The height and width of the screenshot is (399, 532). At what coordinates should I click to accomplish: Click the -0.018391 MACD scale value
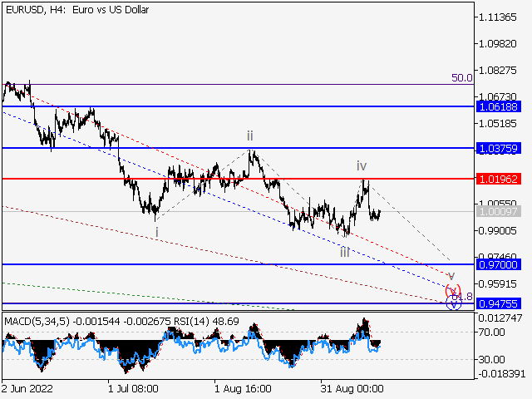click(x=501, y=374)
